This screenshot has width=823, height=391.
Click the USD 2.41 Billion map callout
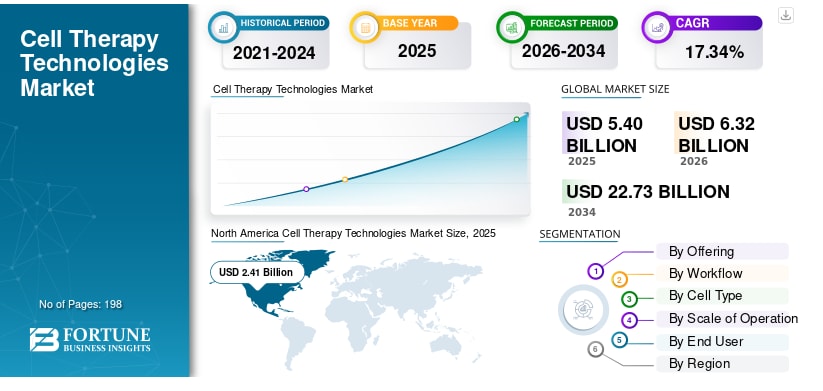click(257, 272)
